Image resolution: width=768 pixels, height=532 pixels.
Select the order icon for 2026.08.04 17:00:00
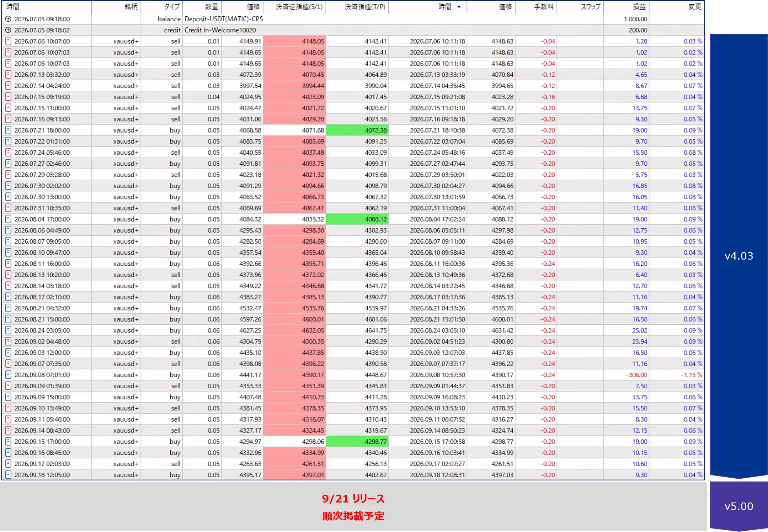8,219
